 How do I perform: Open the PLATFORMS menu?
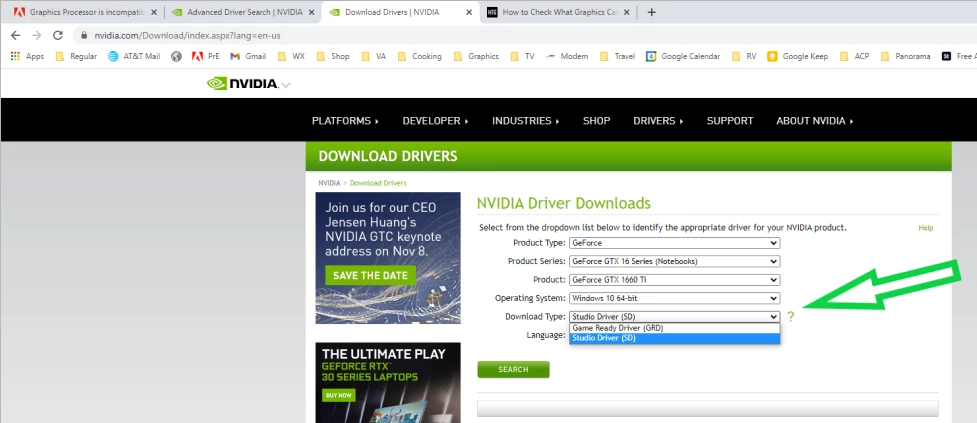pyautogui.click(x=345, y=121)
